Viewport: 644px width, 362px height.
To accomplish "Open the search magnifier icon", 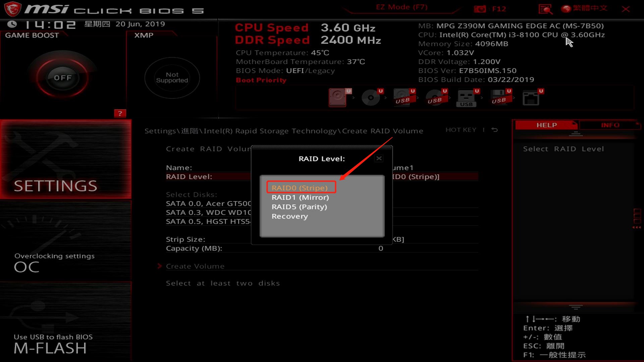I will coord(545,9).
